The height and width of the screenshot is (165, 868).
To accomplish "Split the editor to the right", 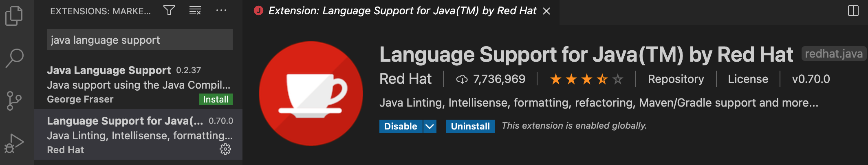I will point(853,11).
